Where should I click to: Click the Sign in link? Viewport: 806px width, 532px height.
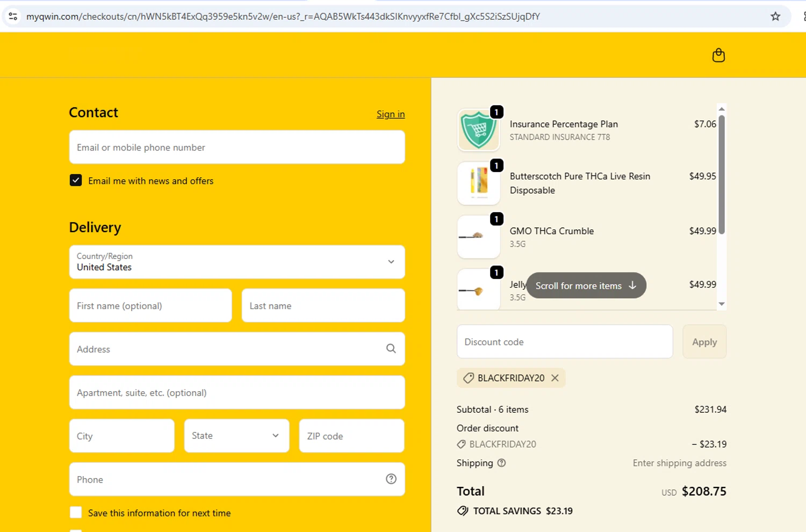[x=391, y=114]
